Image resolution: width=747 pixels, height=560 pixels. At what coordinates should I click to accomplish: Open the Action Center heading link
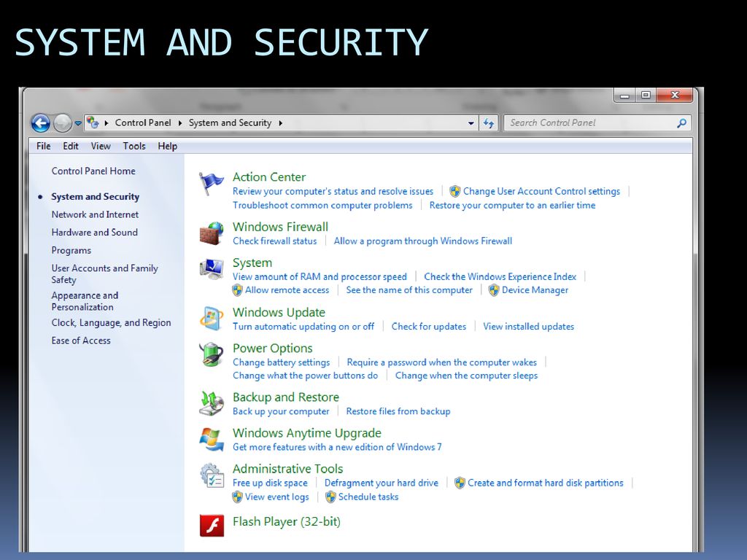click(x=269, y=177)
